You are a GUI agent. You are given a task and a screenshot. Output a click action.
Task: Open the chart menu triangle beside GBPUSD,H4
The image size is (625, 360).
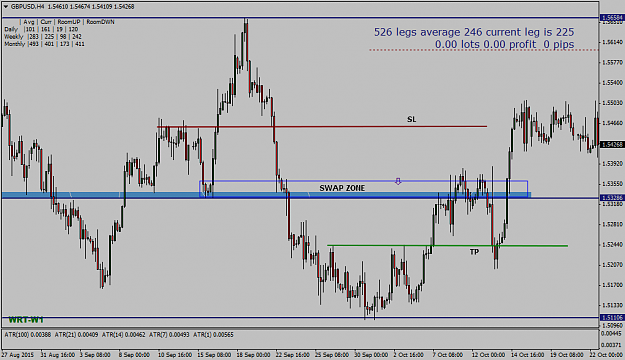[6, 7]
